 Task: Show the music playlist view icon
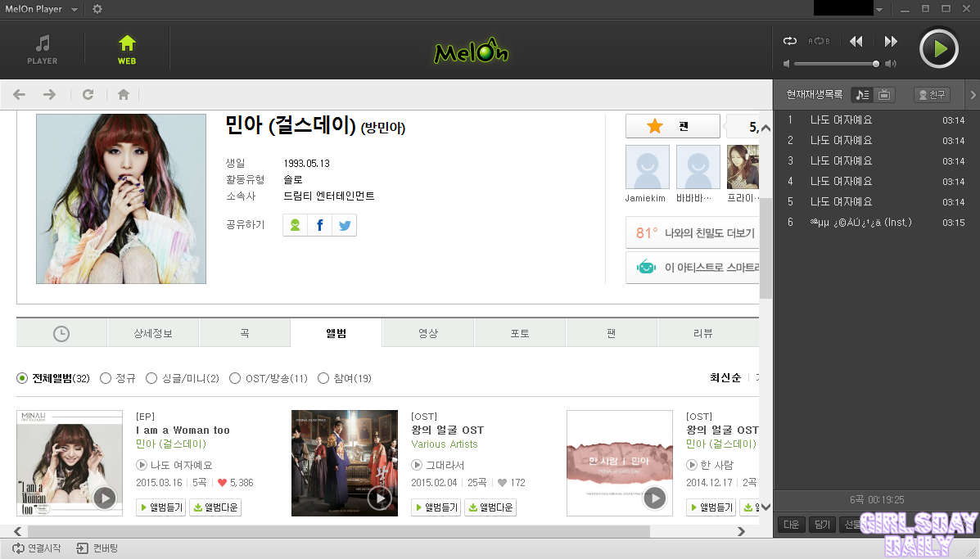click(862, 95)
